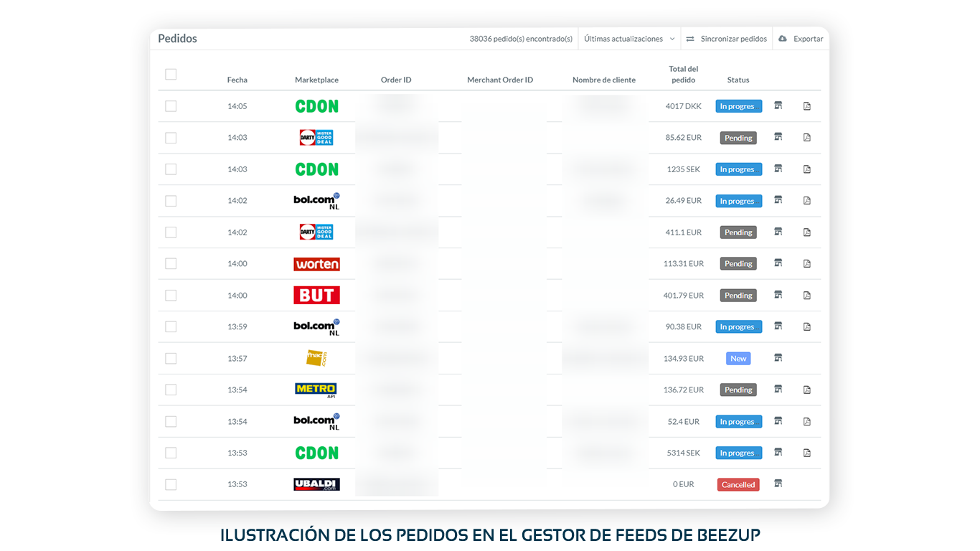Open store icon for fnac 134.93 EUR order
Viewport: 980px width, 551px height.
[778, 358]
